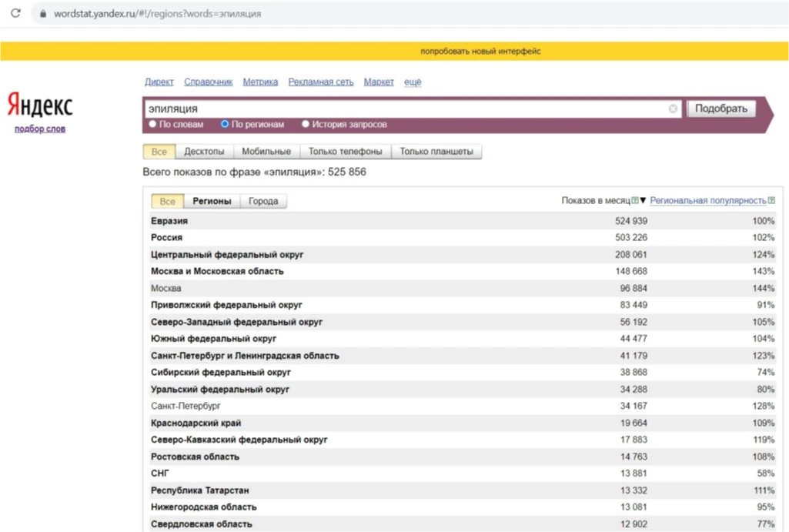Open the Справочник link
Screen dimensions: 789x532
[209, 82]
